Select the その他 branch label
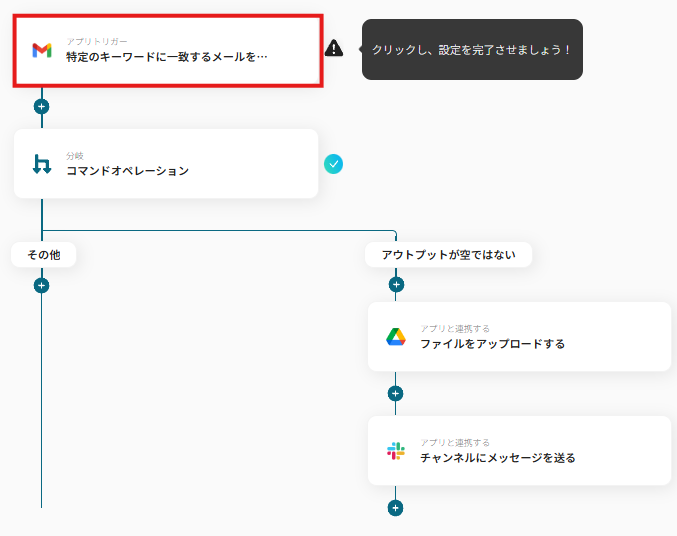 pos(44,255)
